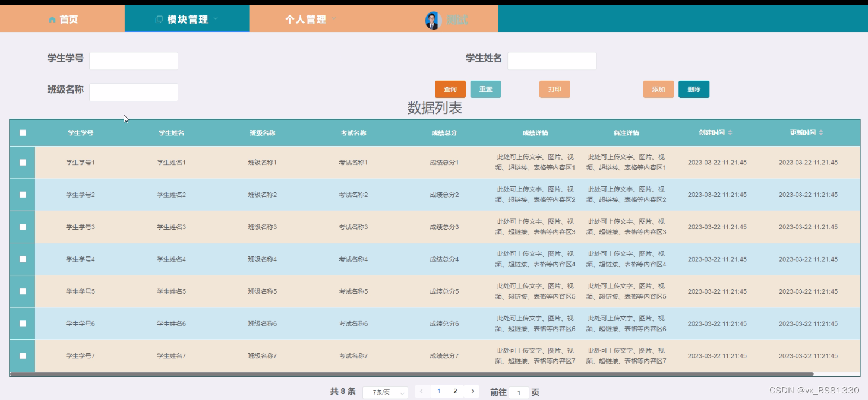Focus the 学生姓名 input field
The width and height of the screenshot is (868, 400).
click(x=552, y=61)
